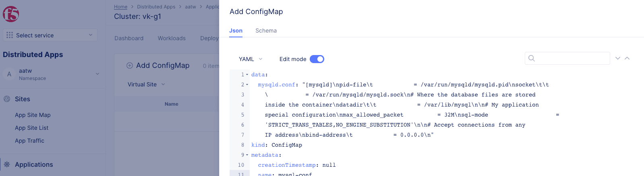Viewport: 644px width, 176px height.
Task: Open the App Site Map link
Action: tap(33, 115)
